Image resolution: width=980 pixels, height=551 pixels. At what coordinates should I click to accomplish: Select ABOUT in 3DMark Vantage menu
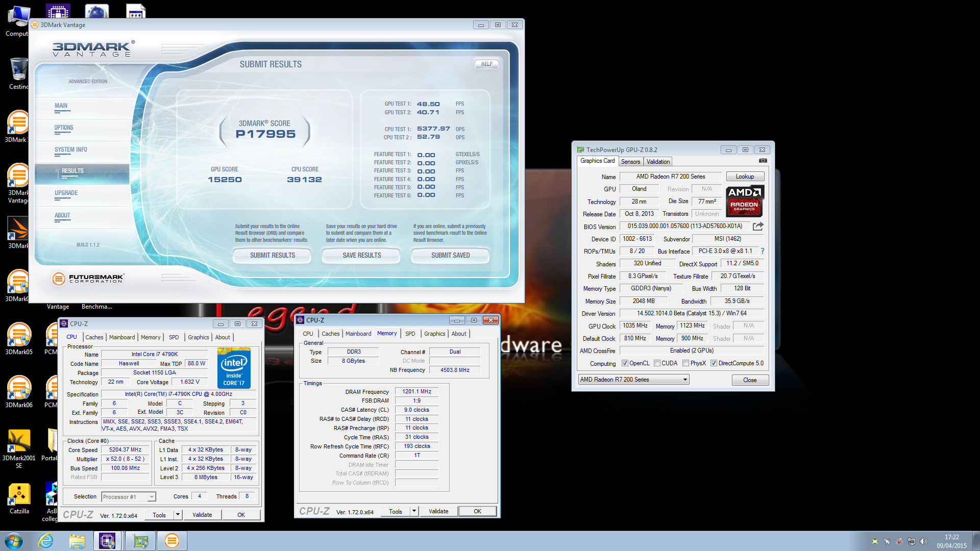coord(62,216)
